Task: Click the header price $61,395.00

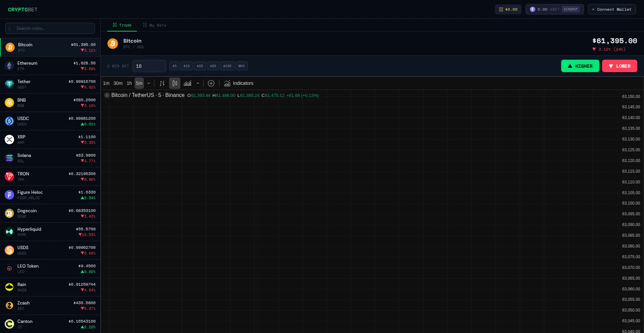Action: tap(615, 41)
